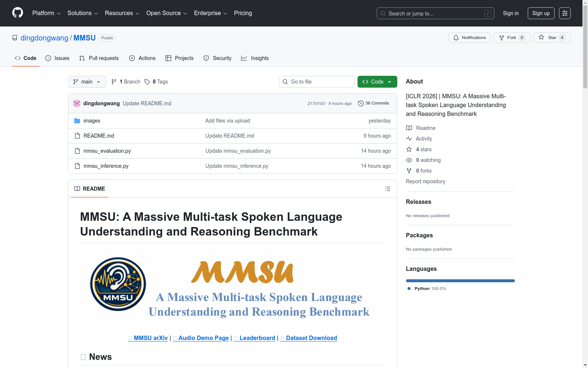Open the Releases heading link
Viewport: 588px width, 368px height.
(419, 202)
